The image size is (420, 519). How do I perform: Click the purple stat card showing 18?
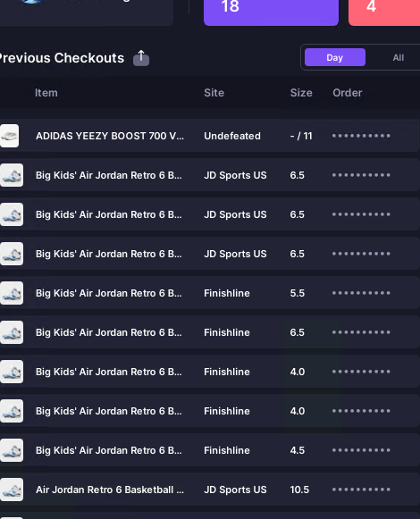click(271, 12)
